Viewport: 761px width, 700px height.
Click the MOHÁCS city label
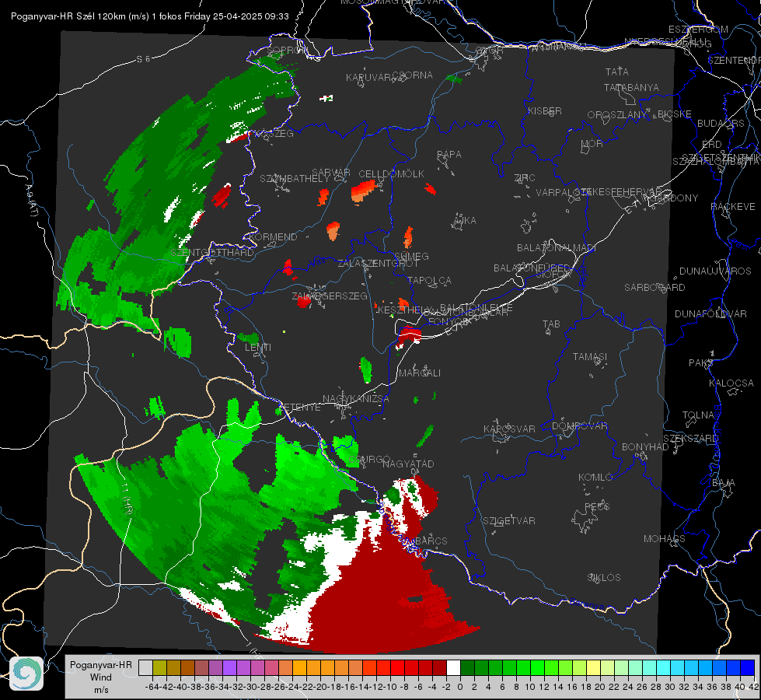pos(664,539)
